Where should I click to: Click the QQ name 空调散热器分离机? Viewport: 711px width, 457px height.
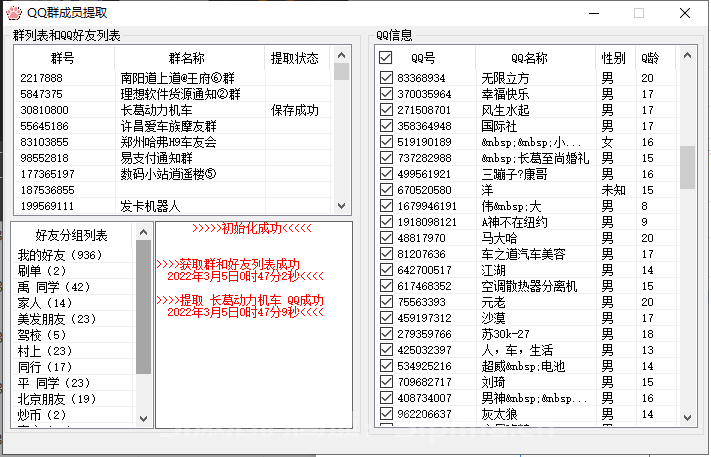[x=529, y=286]
